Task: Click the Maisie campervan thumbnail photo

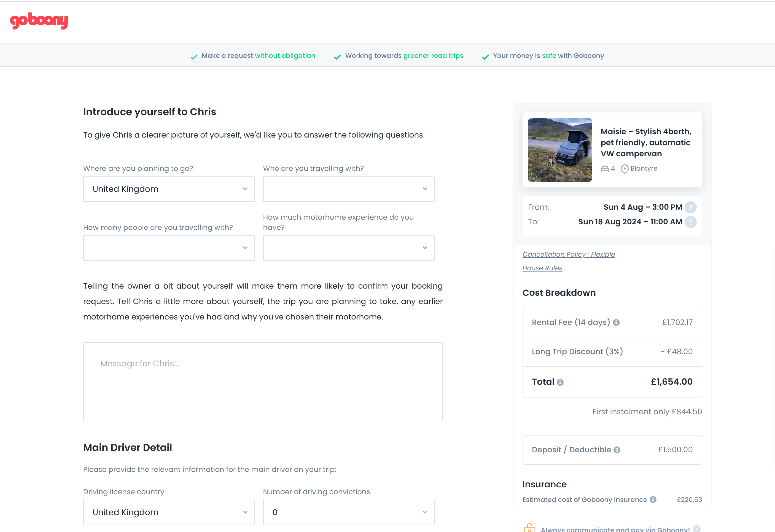Action: click(x=560, y=150)
